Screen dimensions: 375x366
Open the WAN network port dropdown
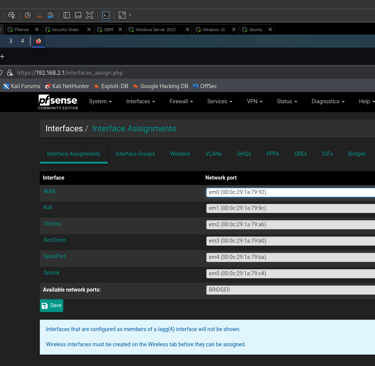click(290, 192)
